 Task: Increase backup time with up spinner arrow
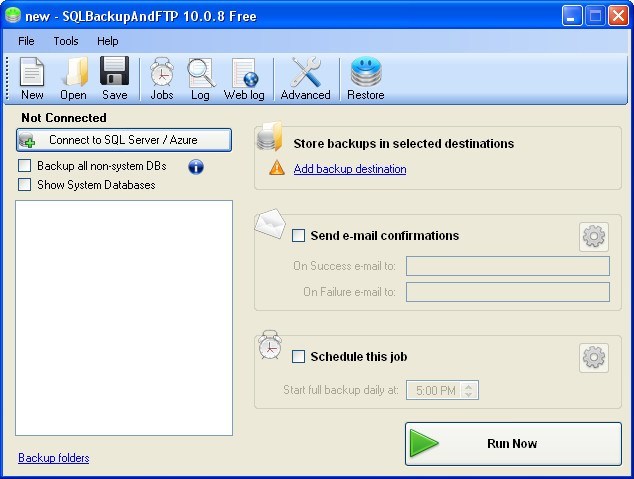(x=469, y=386)
